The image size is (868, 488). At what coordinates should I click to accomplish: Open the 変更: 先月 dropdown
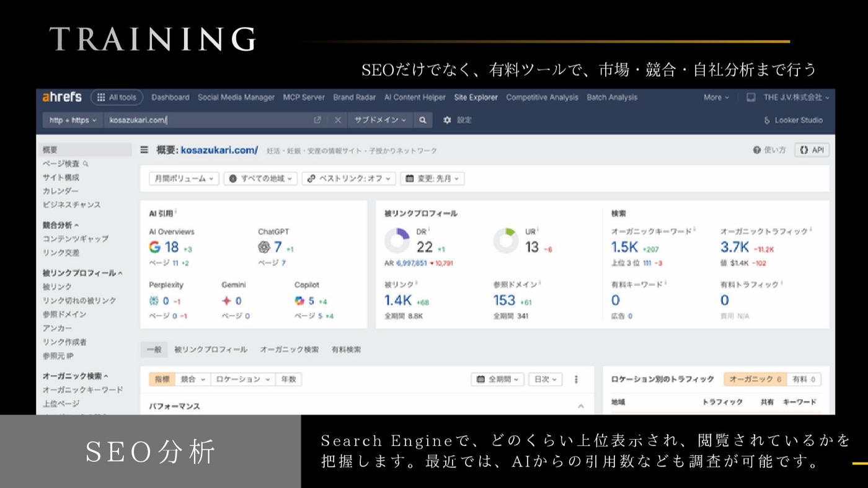(432, 179)
